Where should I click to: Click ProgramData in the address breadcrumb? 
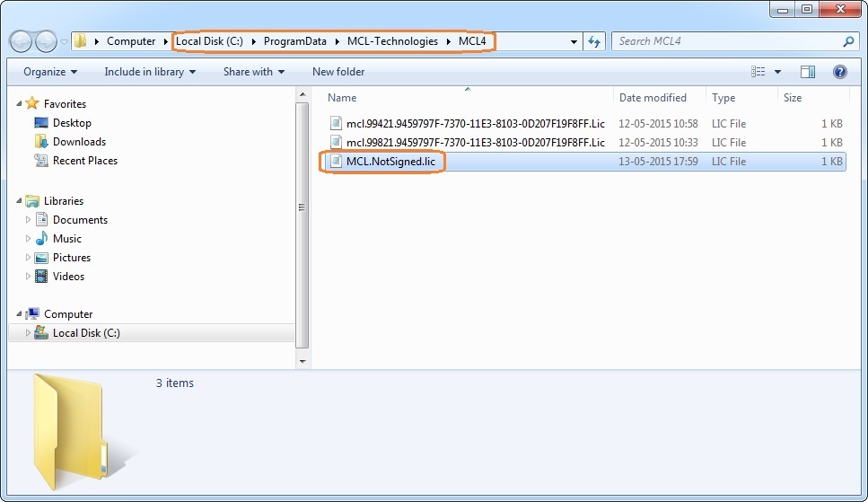[294, 41]
